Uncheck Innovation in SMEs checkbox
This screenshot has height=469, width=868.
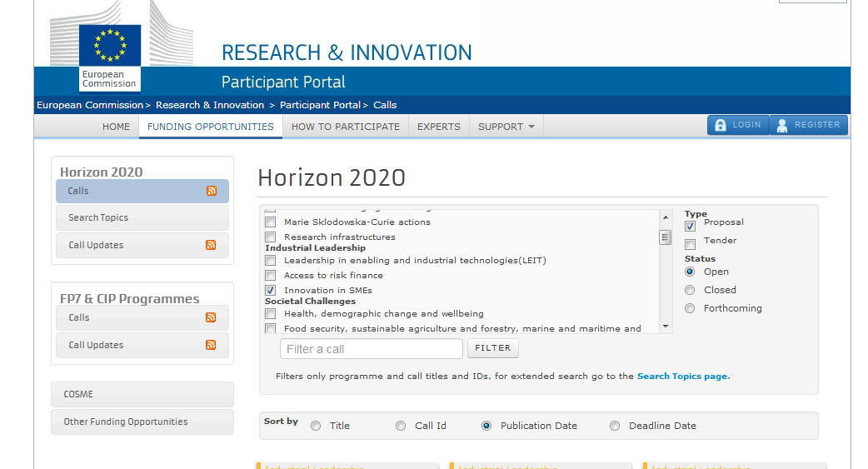[270, 290]
